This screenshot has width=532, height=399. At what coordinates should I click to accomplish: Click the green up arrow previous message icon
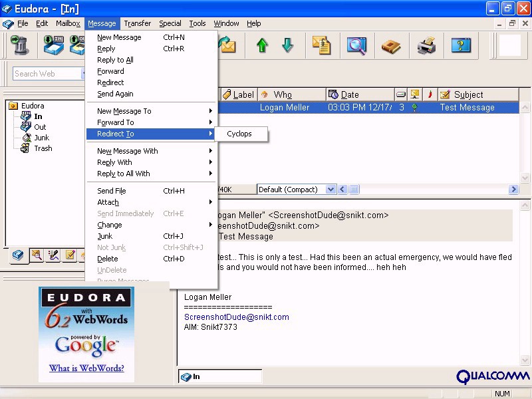[x=262, y=45]
